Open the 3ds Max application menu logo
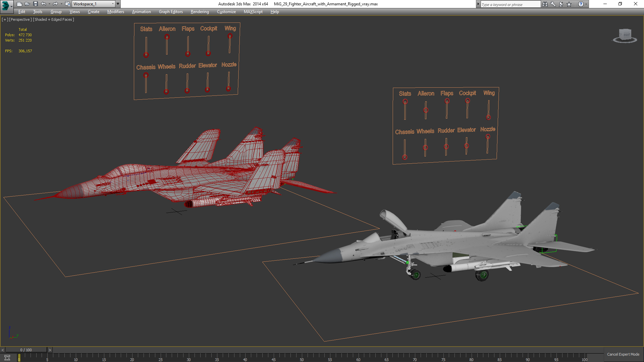The height and width of the screenshot is (362, 644). click(6, 5)
